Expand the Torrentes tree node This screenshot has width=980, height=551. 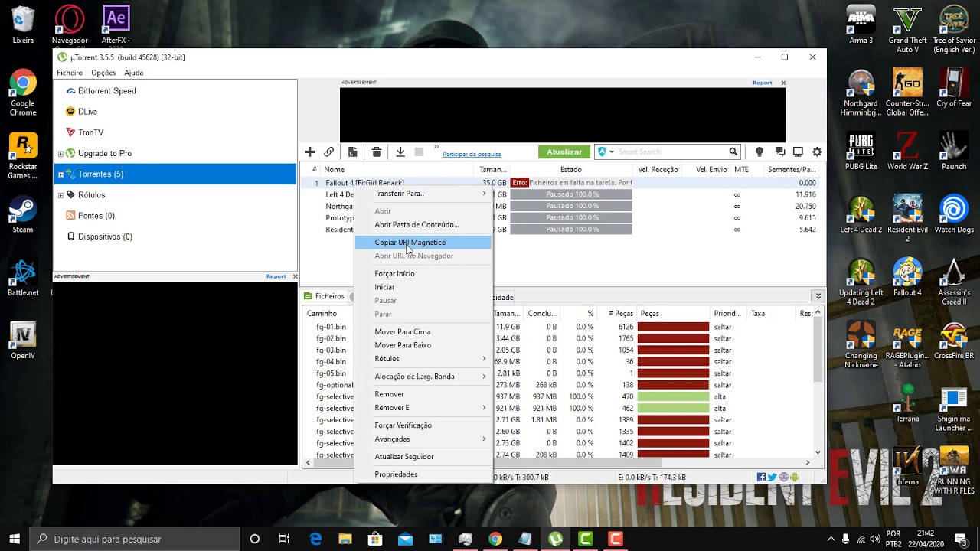click(x=61, y=174)
